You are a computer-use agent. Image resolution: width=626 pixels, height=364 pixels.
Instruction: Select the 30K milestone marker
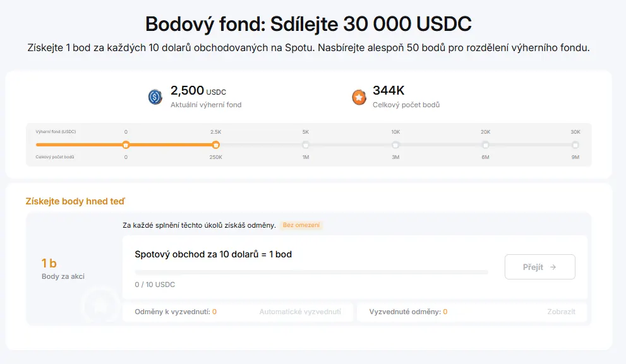[575, 144]
